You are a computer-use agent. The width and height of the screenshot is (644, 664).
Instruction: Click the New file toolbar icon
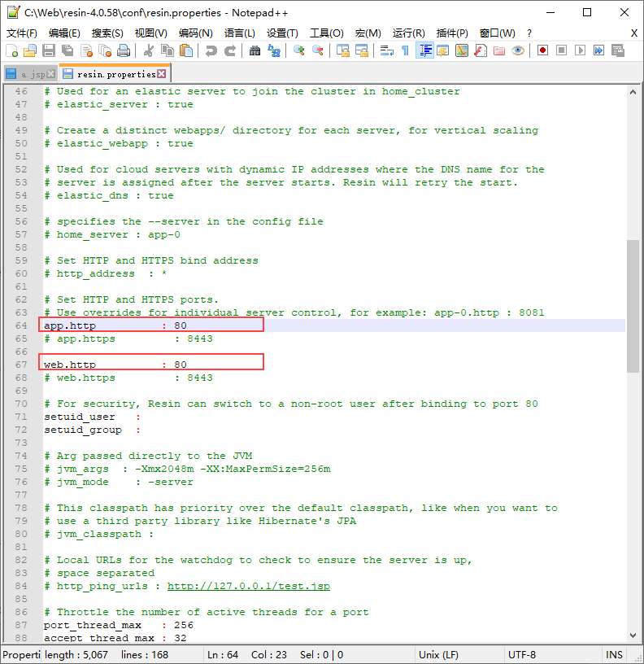12,50
